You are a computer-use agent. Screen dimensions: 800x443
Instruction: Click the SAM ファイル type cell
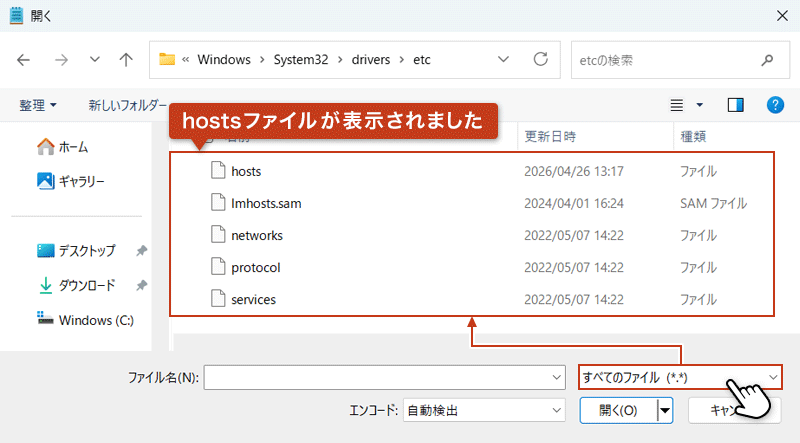point(713,203)
